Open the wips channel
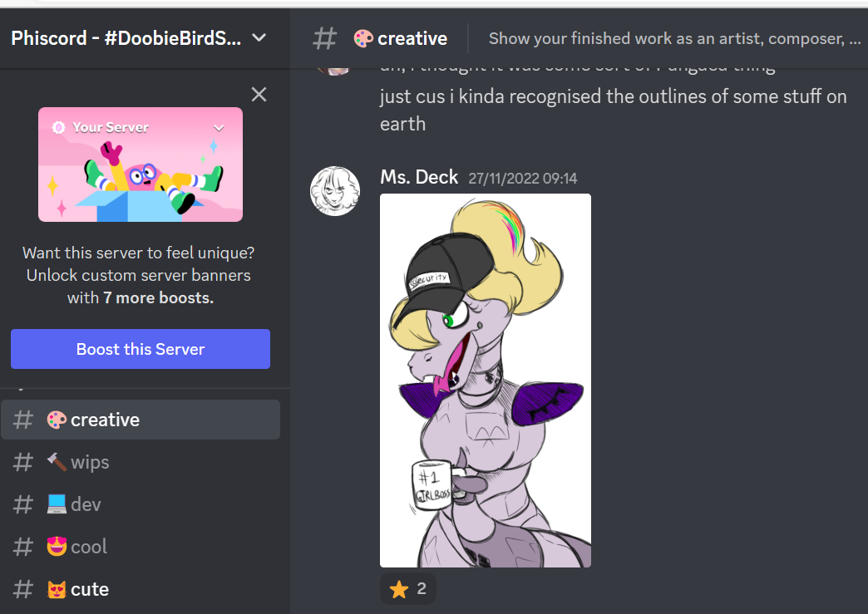The height and width of the screenshot is (614, 868). (141, 462)
